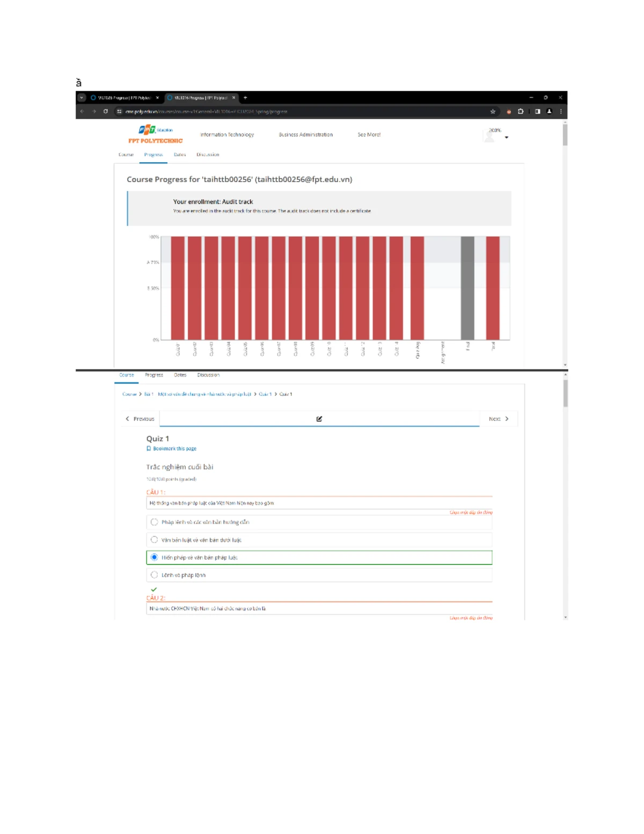Select radio 'Văn bản luật và văn bản dưới luật'
The width and height of the screenshot is (644, 834).
(x=155, y=540)
